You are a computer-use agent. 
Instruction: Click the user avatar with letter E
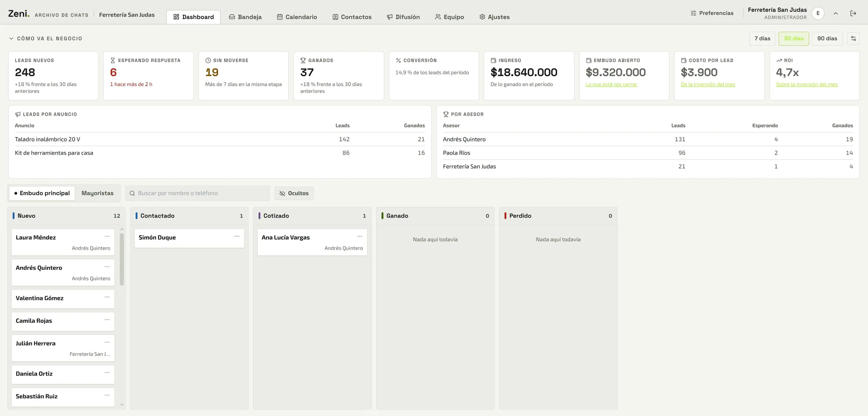point(818,13)
